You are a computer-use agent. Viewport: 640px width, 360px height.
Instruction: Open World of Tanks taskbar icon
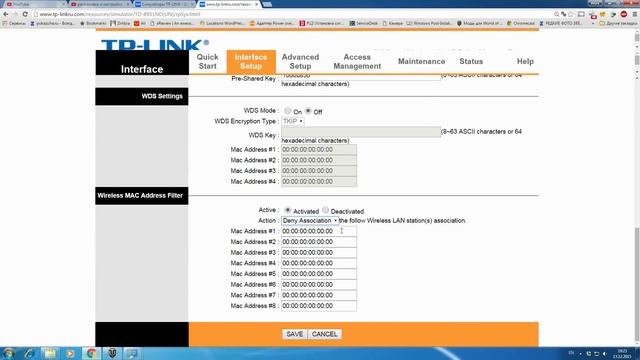pos(112,353)
